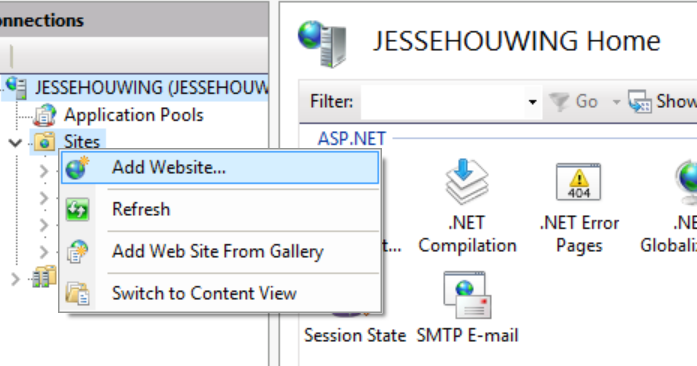This screenshot has width=697, height=366.
Task: Click the ASP.NET group header
Action: coord(352,139)
